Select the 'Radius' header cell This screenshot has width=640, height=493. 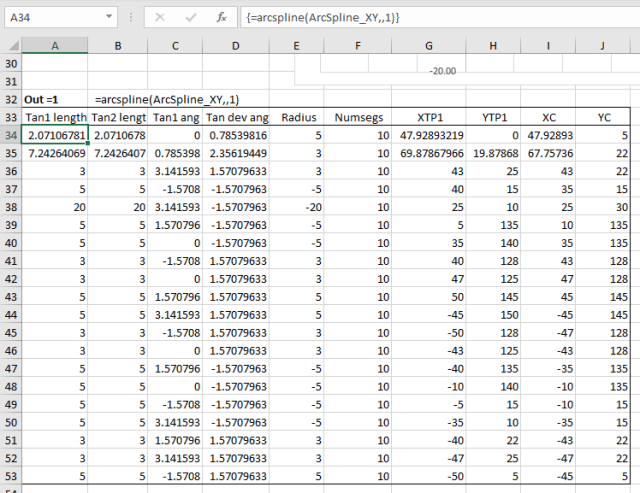(299, 117)
